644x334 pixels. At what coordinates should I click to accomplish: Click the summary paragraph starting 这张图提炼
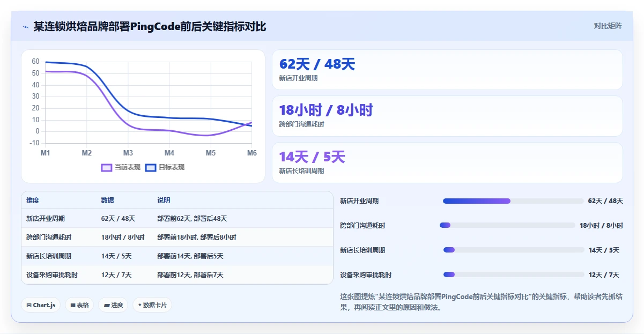tap(482, 302)
